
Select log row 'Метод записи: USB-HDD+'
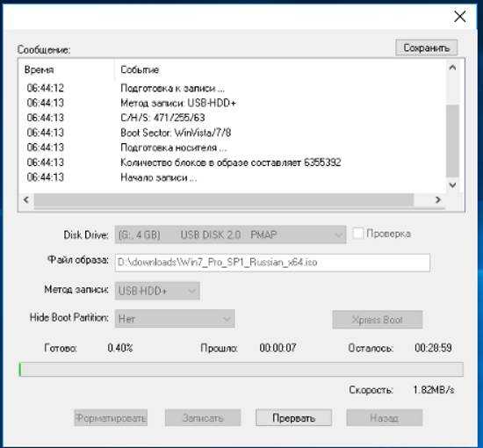coord(232,103)
